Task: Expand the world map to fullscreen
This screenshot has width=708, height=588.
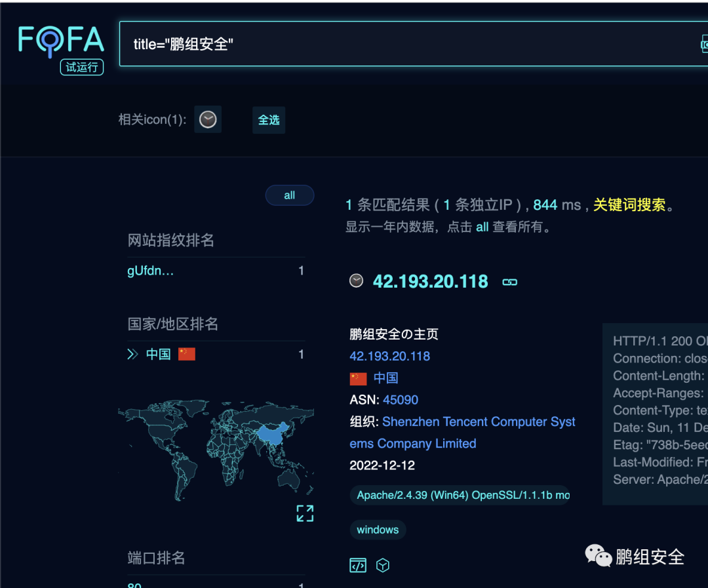Action: pos(305,513)
